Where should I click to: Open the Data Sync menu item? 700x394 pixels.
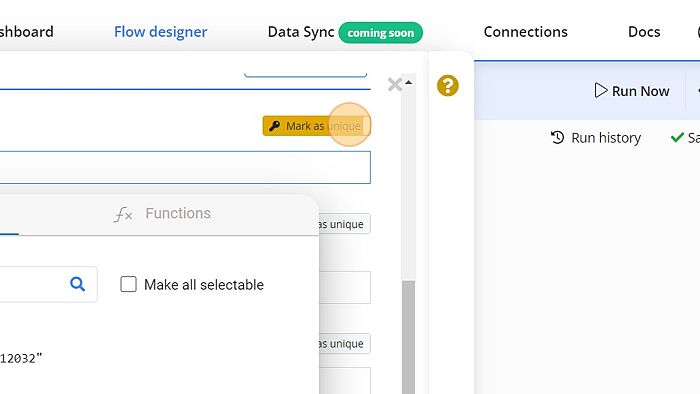coord(301,32)
